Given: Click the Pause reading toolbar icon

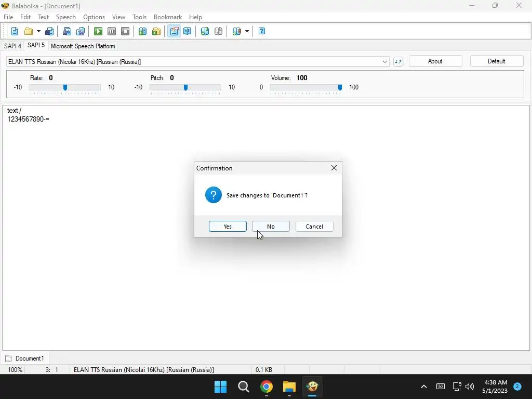Looking at the screenshot, I should [x=112, y=31].
